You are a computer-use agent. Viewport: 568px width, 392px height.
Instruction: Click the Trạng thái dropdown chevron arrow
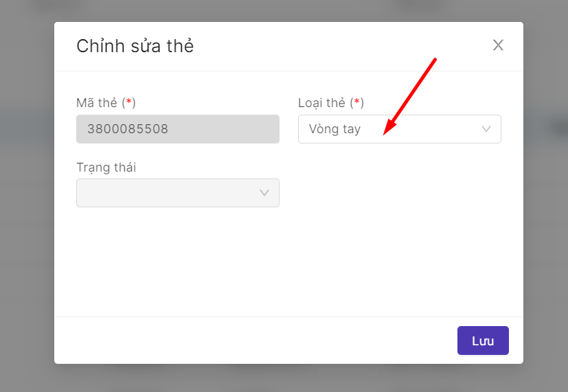click(x=264, y=193)
